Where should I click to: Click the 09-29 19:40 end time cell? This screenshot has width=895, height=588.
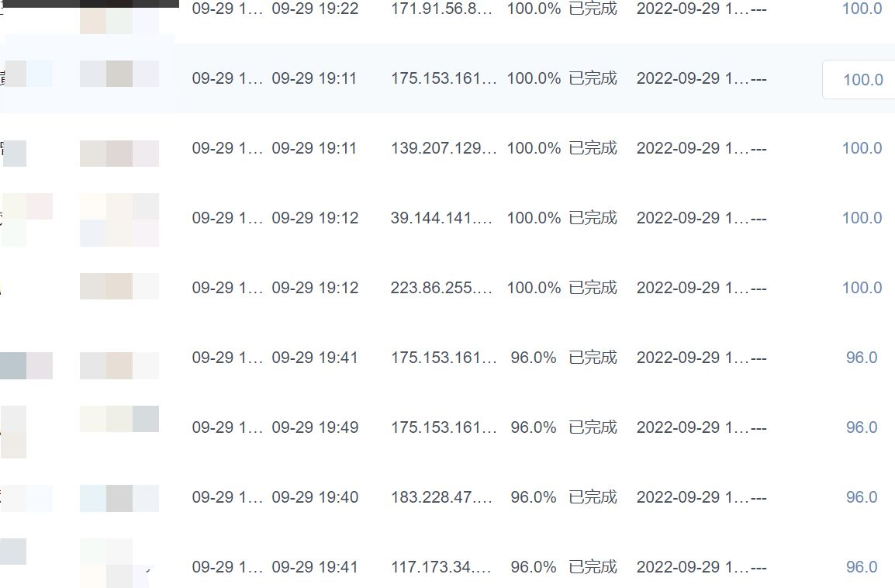pyautogui.click(x=315, y=497)
